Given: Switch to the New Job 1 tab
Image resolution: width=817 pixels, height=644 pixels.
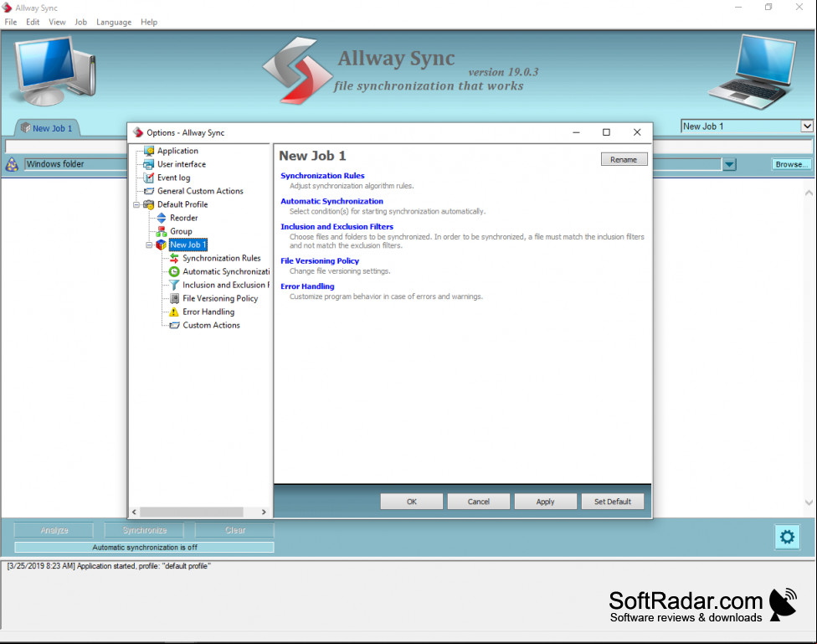Looking at the screenshot, I should pyautogui.click(x=47, y=128).
